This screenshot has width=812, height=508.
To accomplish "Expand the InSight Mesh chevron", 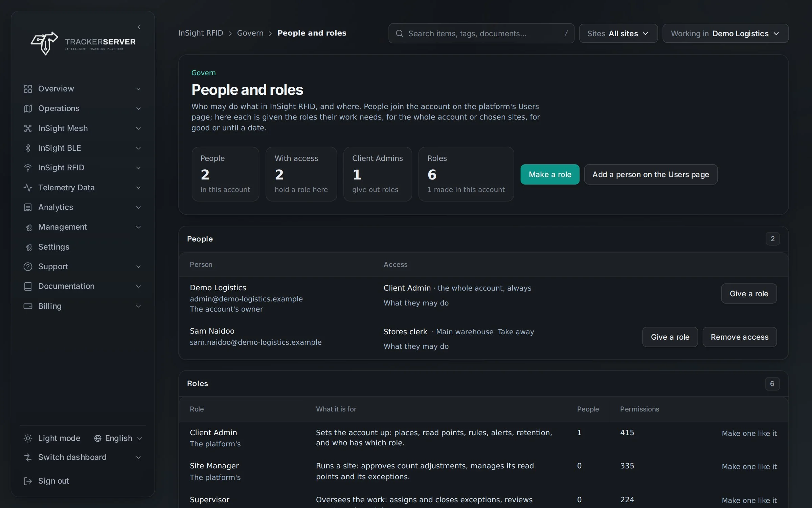I will (138, 128).
